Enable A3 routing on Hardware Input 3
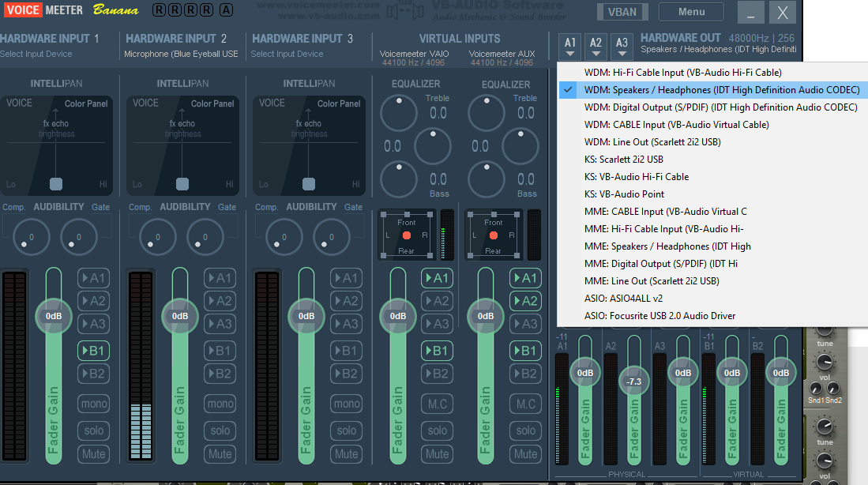Screen dimensions: 868x485 click(x=346, y=324)
